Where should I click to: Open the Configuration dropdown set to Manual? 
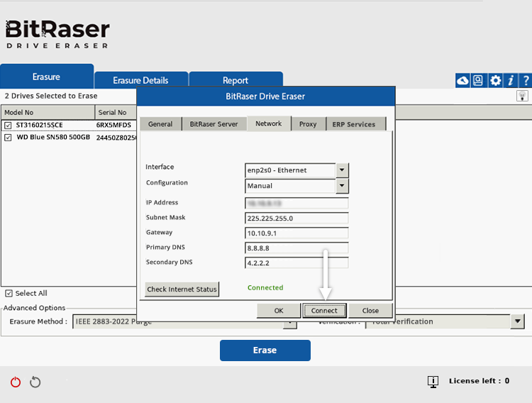click(x=343, y=186)
